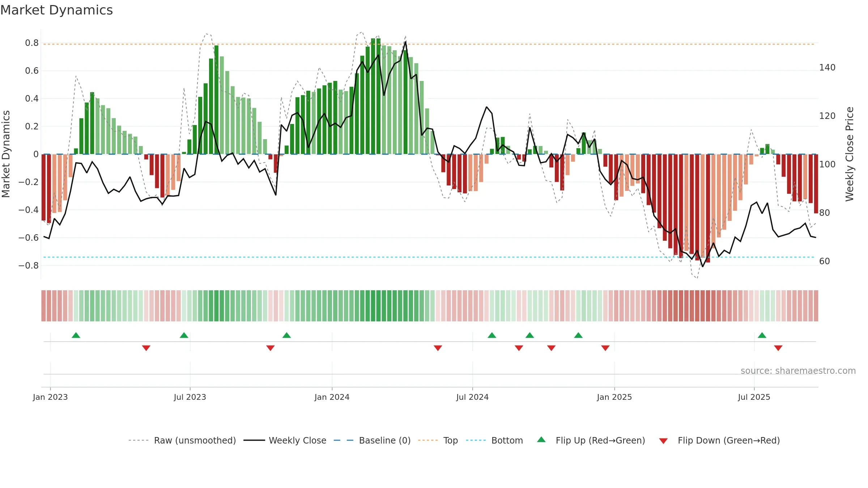The width and height of the screenshot is (868, 488).
Task: Click the Jan 2025 x-axis label
Action: (x=614, y=397)
